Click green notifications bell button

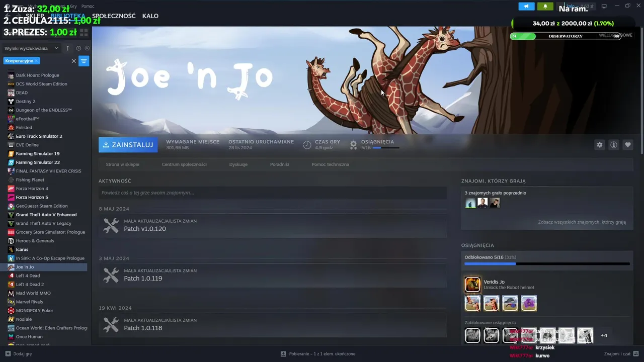click(545, 7)
